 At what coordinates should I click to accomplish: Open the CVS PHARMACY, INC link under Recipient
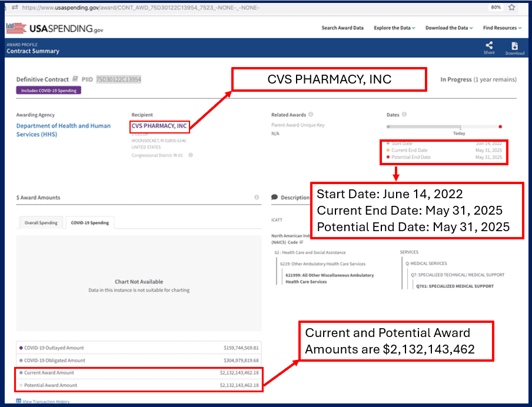pyautogui.click(x=159, y=126)
